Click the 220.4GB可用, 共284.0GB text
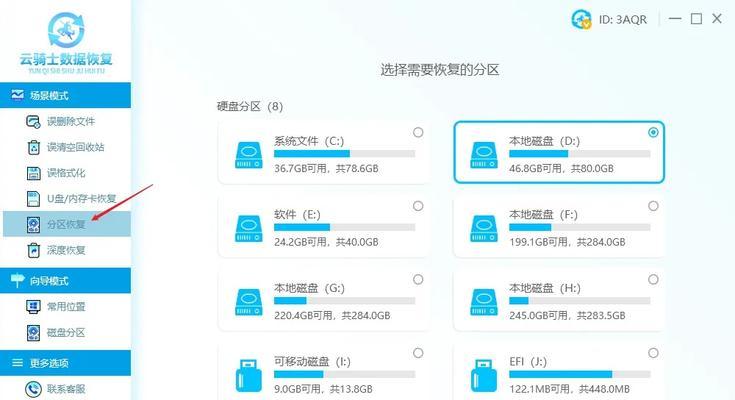The width and height of the screenshot is (735, 400). click(x=332, y=316)
